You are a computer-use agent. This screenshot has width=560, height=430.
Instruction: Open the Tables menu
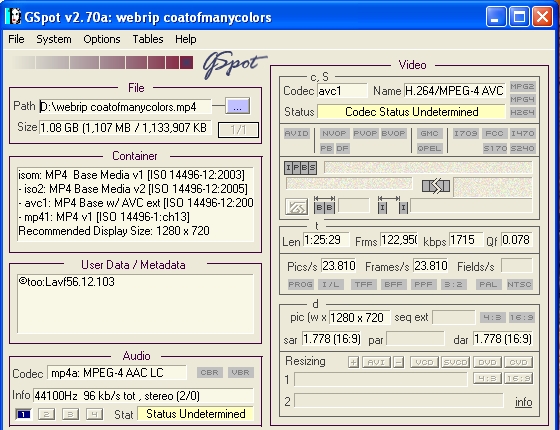[x=148, y=39]
